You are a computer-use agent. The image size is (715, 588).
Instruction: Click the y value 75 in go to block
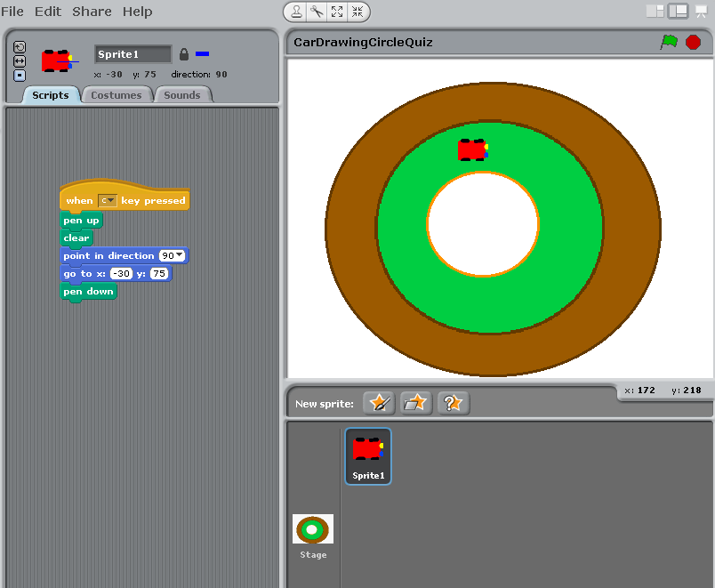pos(159,274)
